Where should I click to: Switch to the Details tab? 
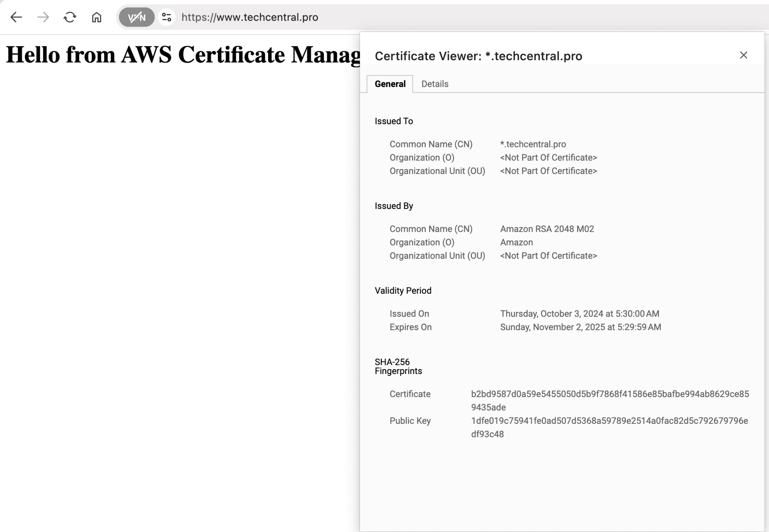point(435,84)
